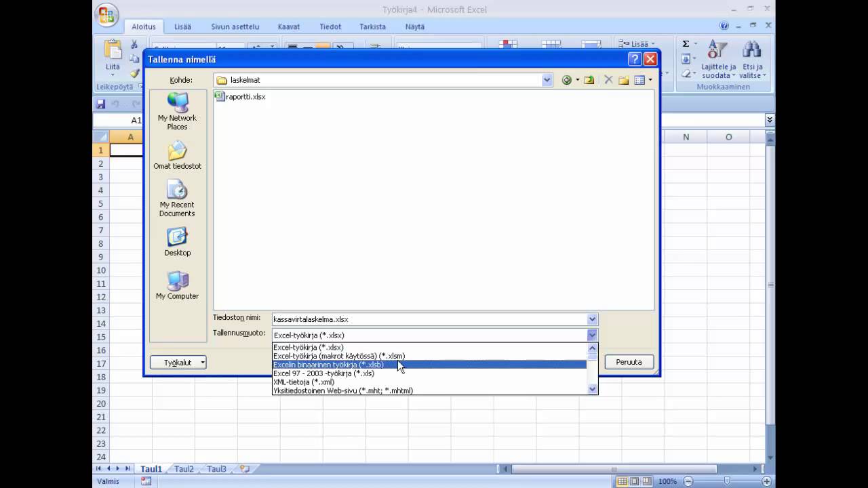Open the Views dropdown arrow in dialog
This screenshot has width=868, height=488.
tap(650, 80)
